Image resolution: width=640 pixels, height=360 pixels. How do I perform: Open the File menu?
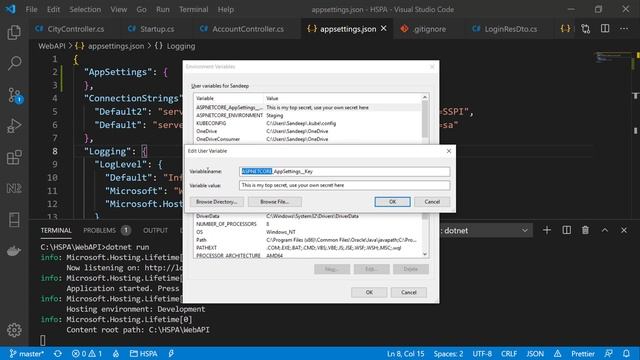pos(31,9)
